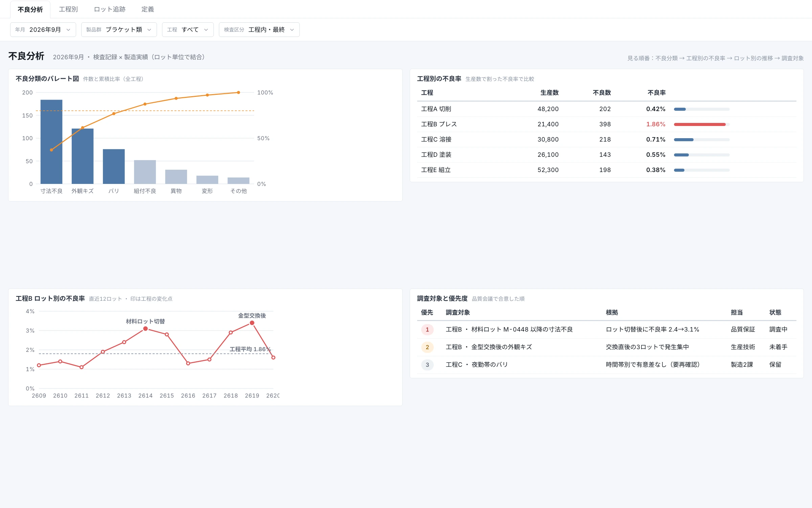Click the 生産技術 assignee cell

[x=743, y=347]
